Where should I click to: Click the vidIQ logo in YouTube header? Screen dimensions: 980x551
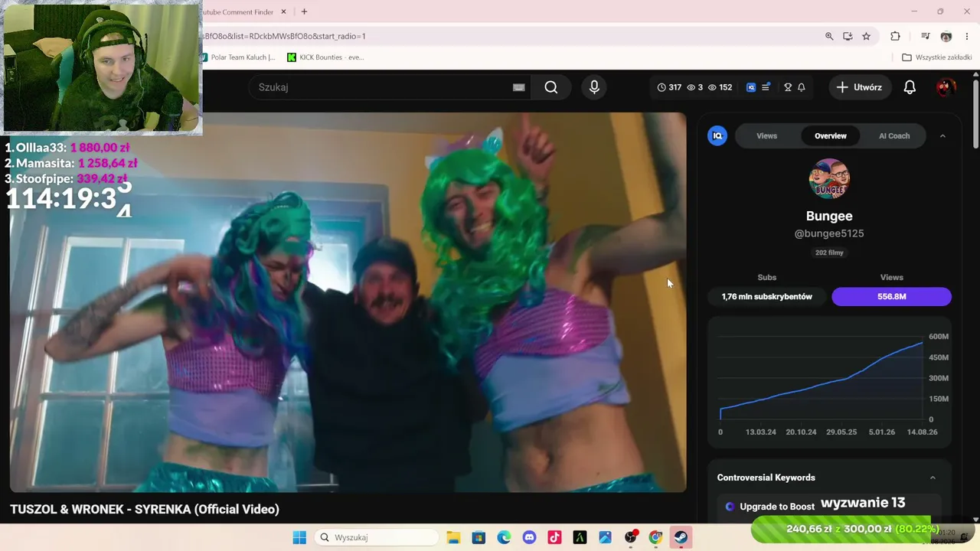click(751, 87)
